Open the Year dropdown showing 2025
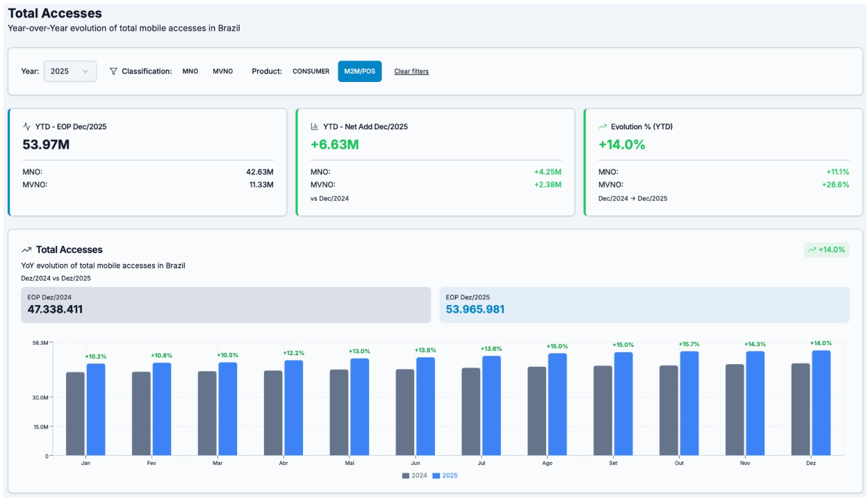This screenshot has height=501, width=868. (x=69, y=71)
